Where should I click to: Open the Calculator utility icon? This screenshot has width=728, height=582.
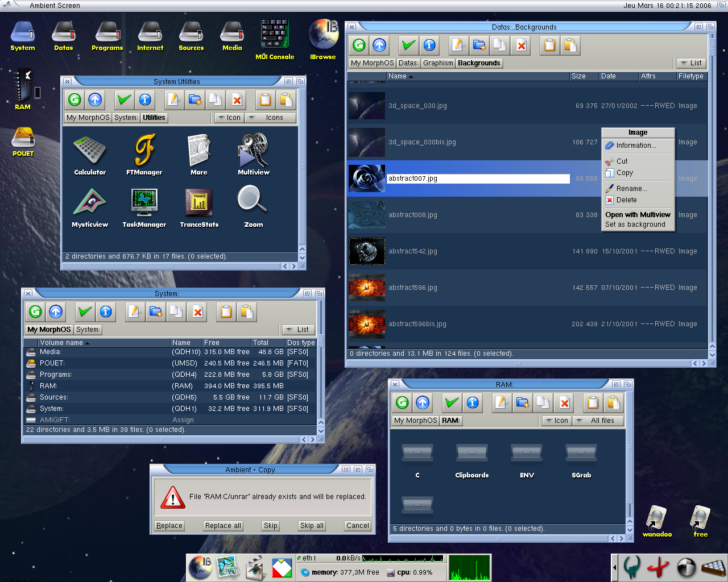point(90,151)
